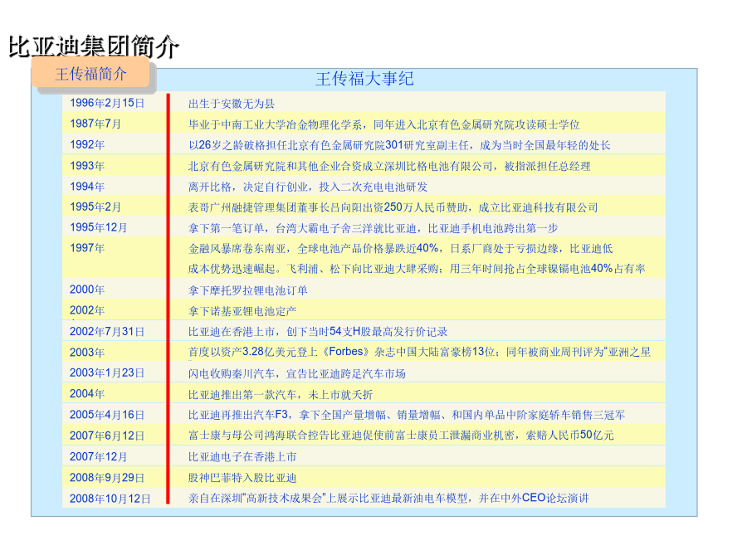747x560 pixels.
Task: Click the text 比亚迪推出第一款汽车
Action: pos(242,395)
